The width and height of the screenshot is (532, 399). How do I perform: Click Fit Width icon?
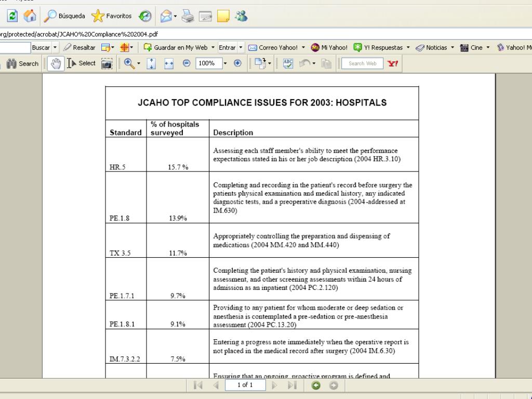click(x=169, y=63)
